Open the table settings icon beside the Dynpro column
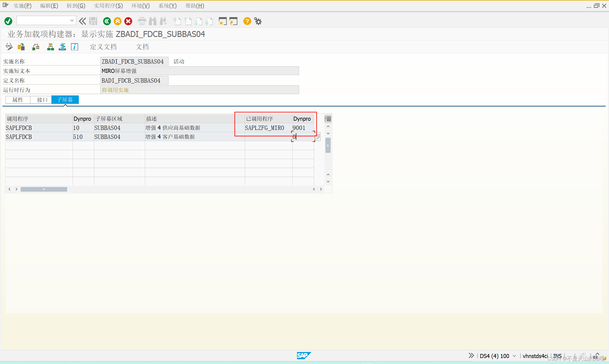609x364 pixels. 328,119
